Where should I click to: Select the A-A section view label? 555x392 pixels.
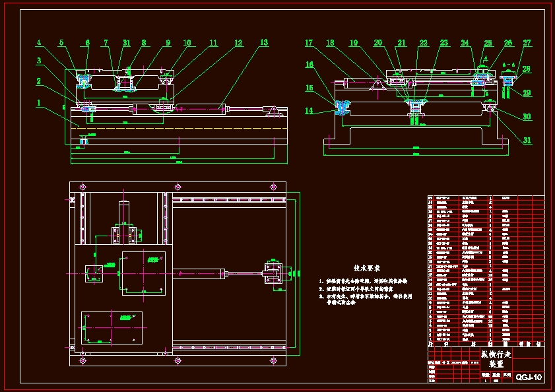click(x=508, y=65)
